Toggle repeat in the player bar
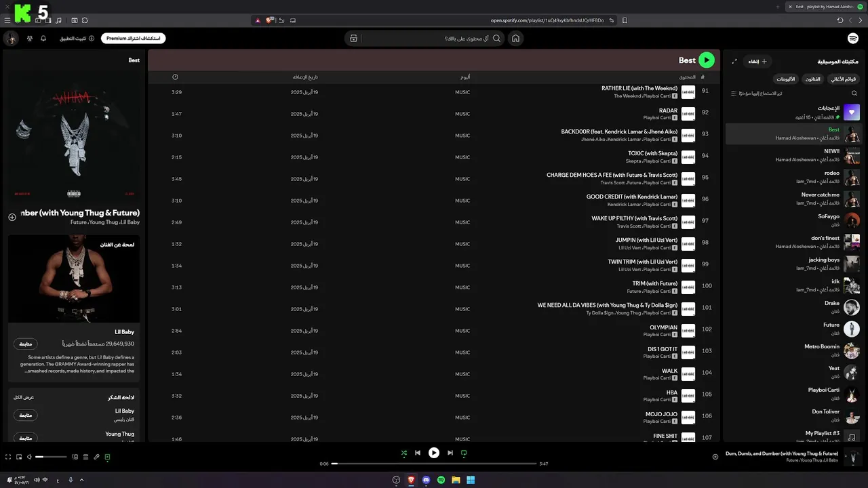Screen dimensions: 868x488 (x=464, y=453)
